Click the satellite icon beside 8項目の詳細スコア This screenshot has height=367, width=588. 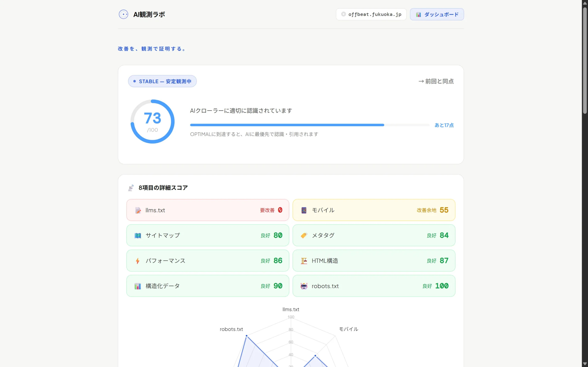coord(131,187)
